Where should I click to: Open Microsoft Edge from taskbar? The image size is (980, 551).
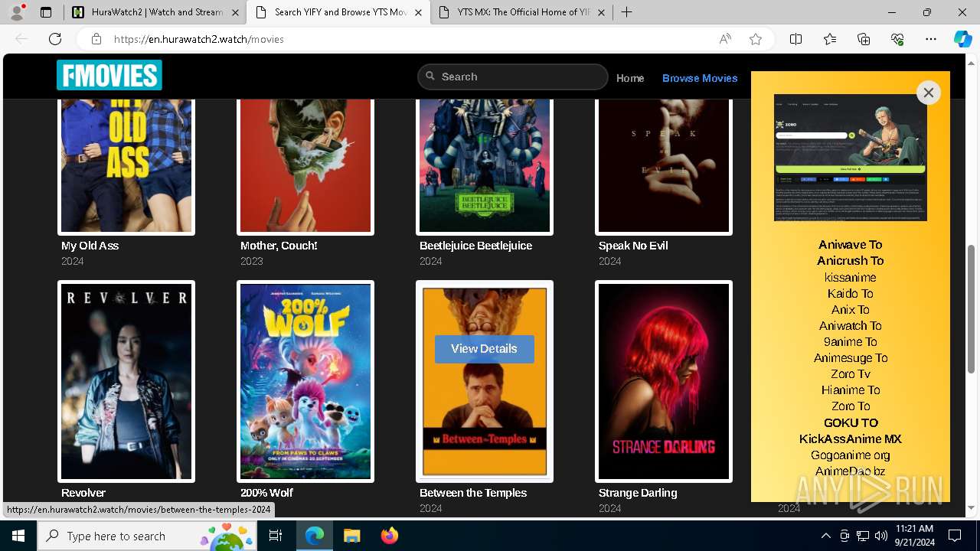315,536
